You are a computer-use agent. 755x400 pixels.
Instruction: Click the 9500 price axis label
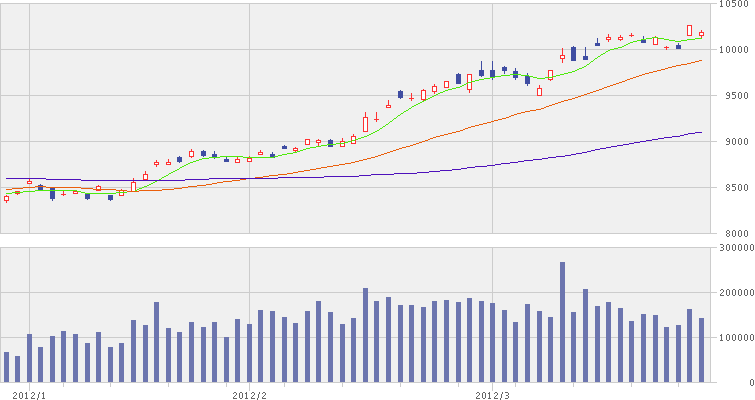coord(735,96)
